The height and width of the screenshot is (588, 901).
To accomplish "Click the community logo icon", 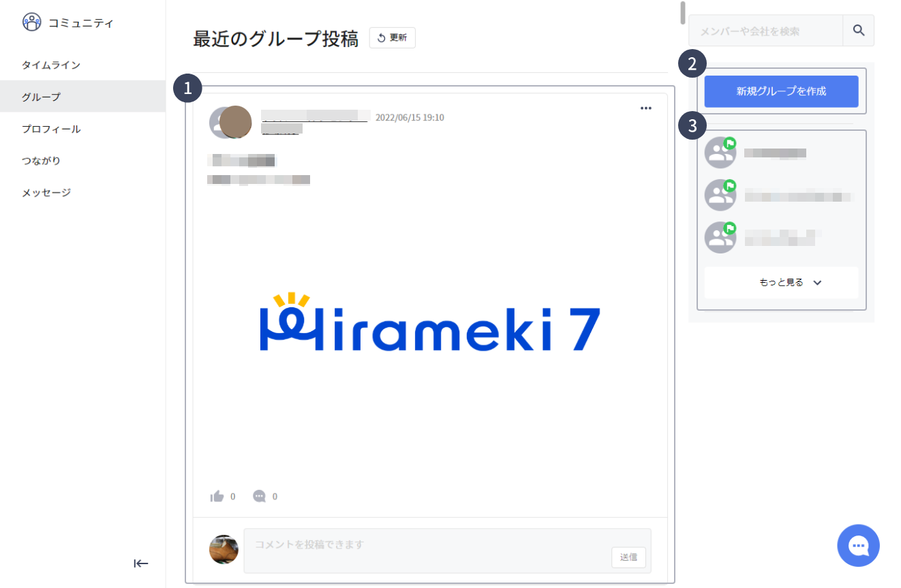I will tap(32, 22).
